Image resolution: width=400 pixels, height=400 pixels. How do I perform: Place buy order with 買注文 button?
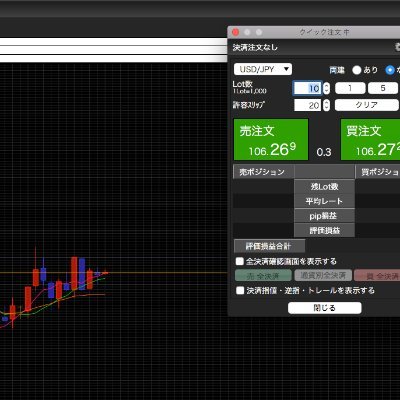(370, 139)
